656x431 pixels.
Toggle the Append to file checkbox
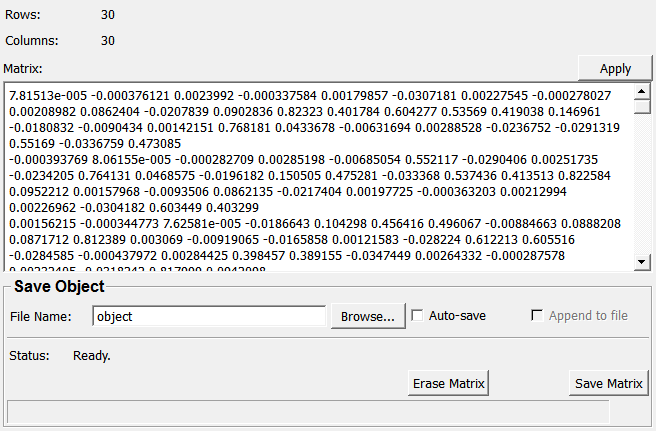click(538, 315)
